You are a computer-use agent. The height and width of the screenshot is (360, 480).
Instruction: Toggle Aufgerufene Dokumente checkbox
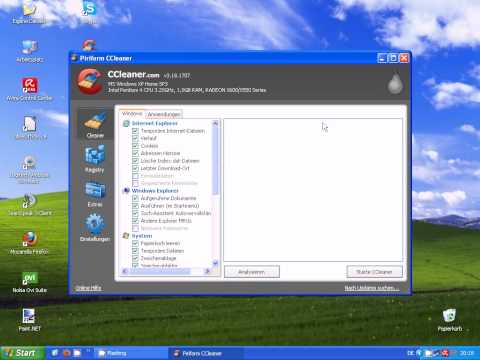(x=135, y=198)
